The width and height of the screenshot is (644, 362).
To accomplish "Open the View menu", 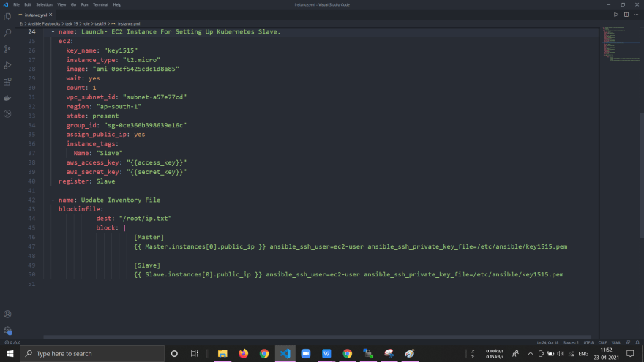I will click(61, 4).
